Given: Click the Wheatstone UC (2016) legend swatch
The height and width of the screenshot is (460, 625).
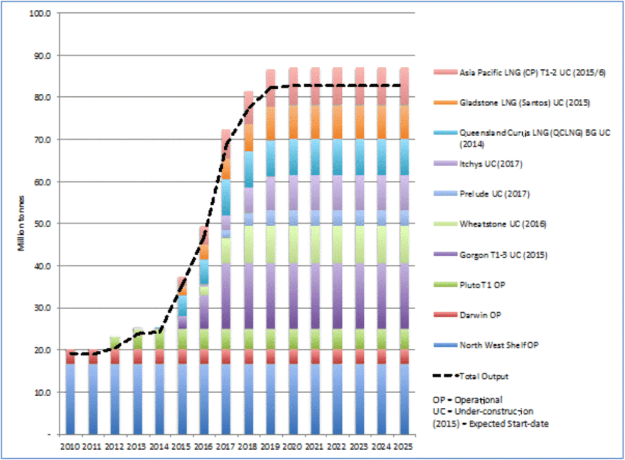Looking at the screenshot, I should (443, 224).
